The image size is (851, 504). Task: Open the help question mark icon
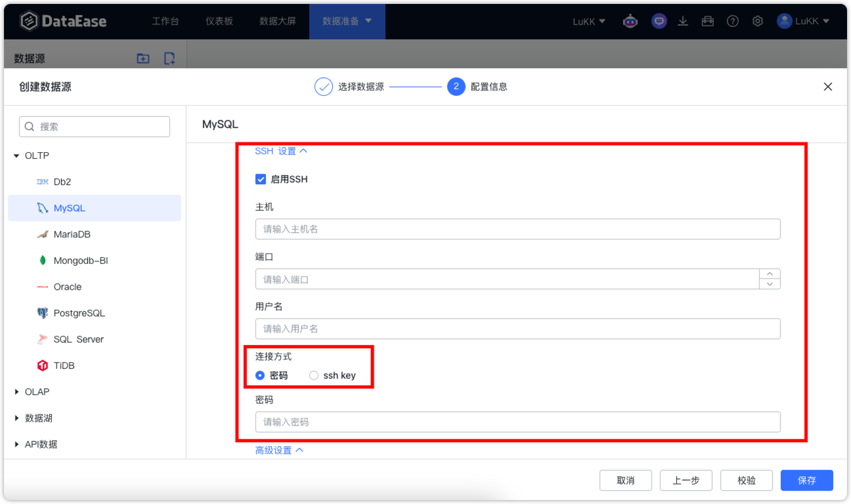pyautogui.click(x=733, y=21)
